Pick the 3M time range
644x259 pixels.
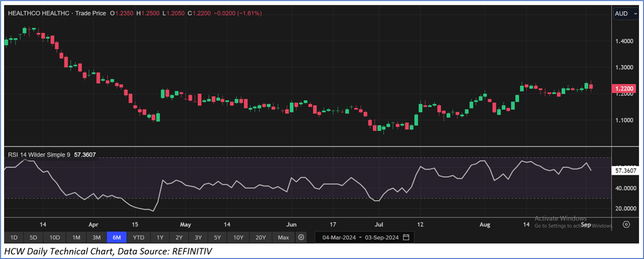97,237
